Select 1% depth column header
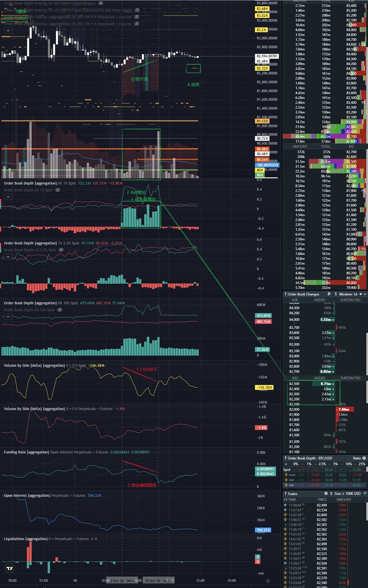The height and width of the screenshot is (588, 368). click(309, 464)
